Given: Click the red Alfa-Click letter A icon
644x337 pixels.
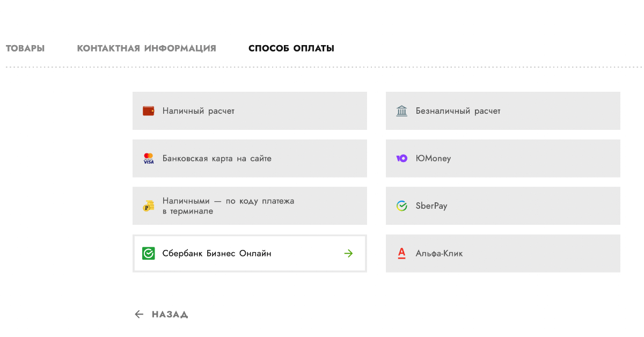Looking at the screenshot, I should tap(402, 253).
